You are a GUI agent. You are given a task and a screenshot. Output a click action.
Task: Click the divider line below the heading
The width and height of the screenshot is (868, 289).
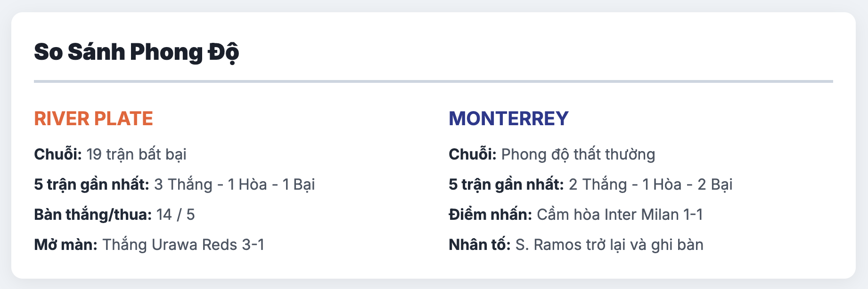point(434,81)
